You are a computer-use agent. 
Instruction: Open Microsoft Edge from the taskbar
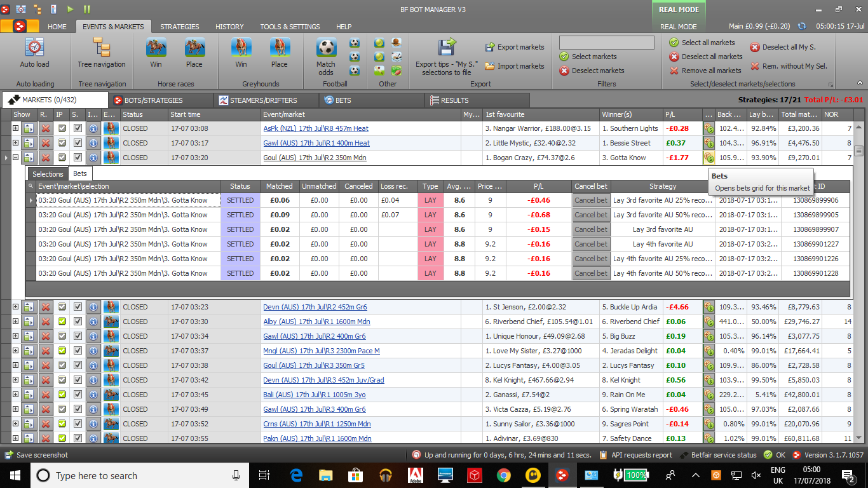click(x=296, y=475)
